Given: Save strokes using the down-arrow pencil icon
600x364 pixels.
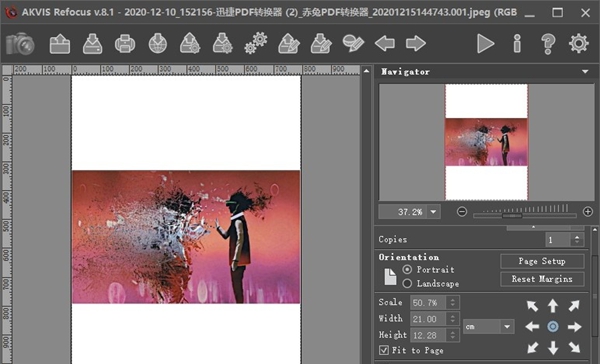Looking at the screenshot, I should coord(321,44).
